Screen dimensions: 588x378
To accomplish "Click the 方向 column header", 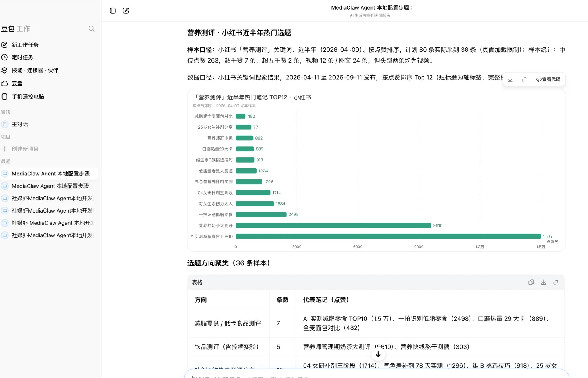I will (201, 300).
